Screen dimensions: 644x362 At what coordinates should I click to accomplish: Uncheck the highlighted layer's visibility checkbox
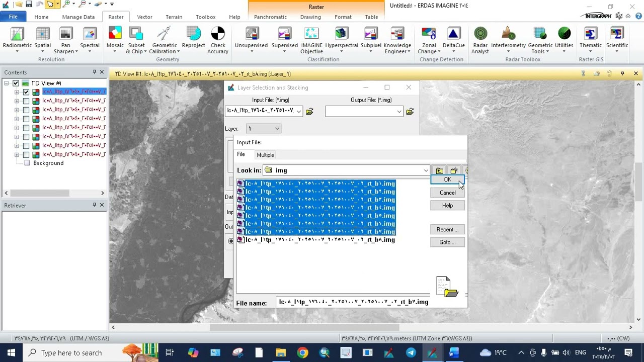[26, 92]
